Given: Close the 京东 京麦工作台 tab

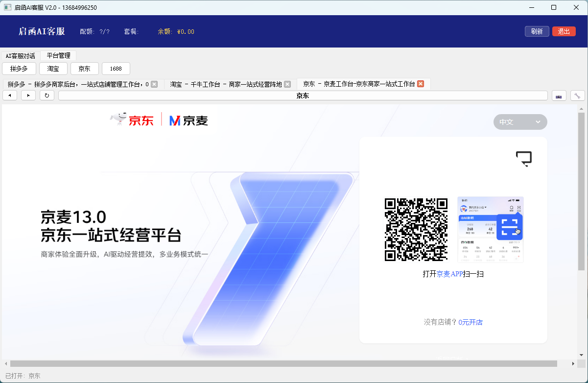Looking at the screenshot, I should point(420,84).
